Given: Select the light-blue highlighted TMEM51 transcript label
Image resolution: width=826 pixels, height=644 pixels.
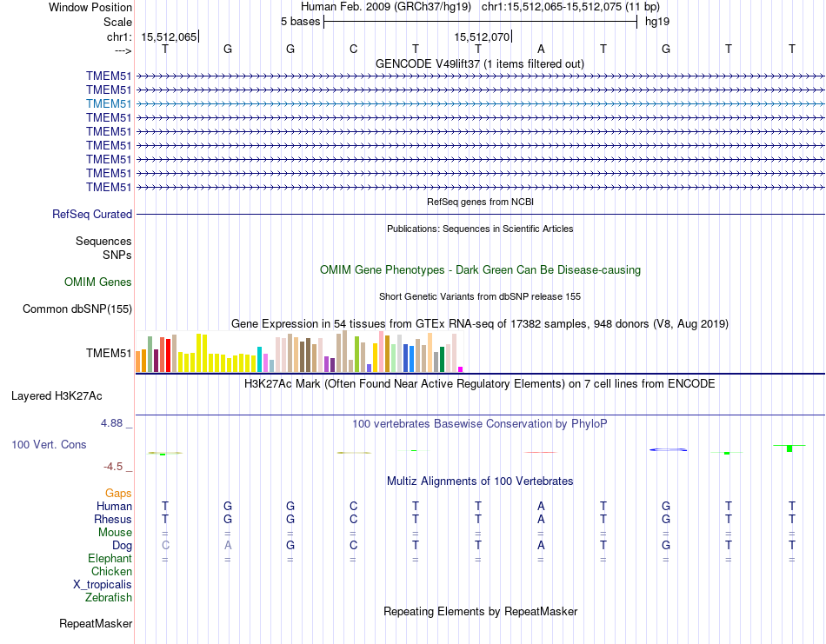Looking at the screenshot, I should click(109, 103).
